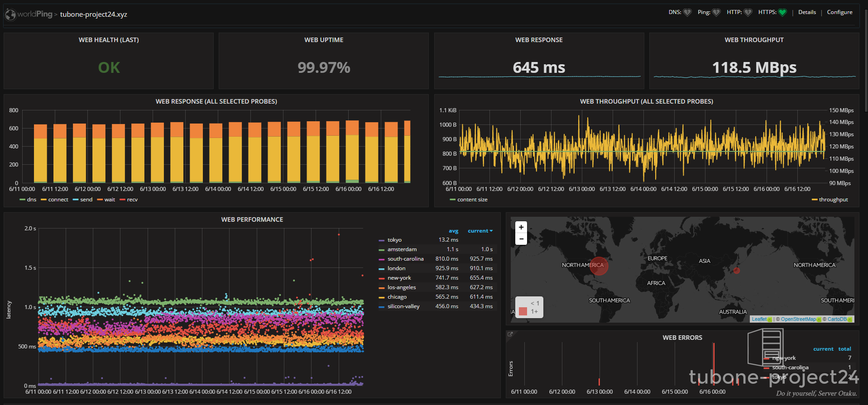868x405 pixels.
Task: Sort legend by the current column
Action: (x=480, y=231)
